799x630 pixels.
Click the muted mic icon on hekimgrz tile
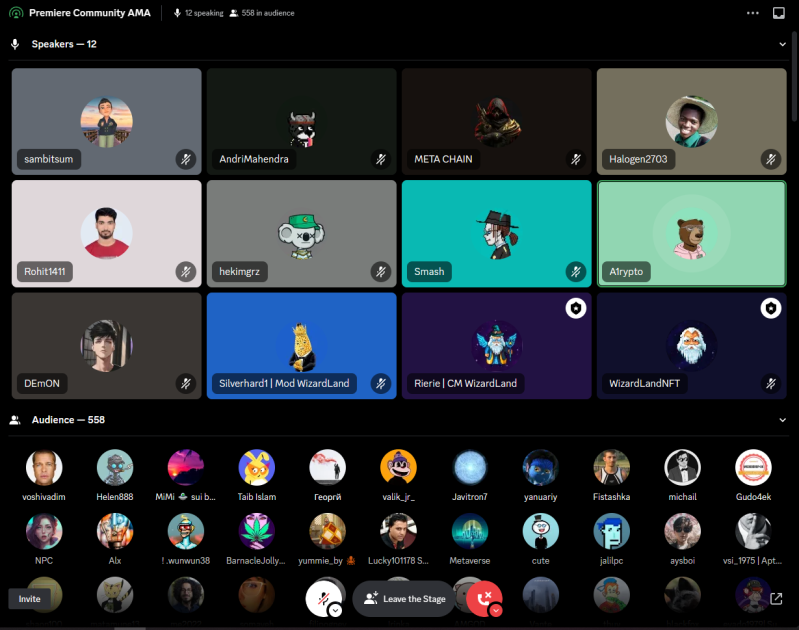pos(381,272)
